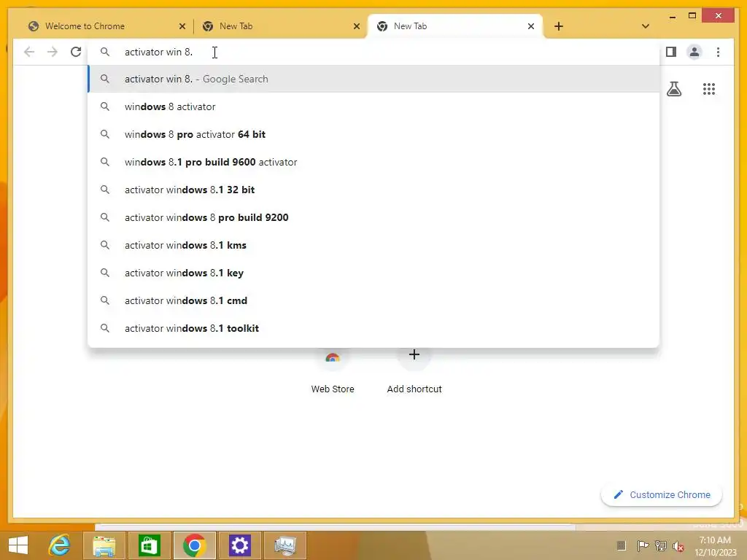Click Action Center flag tray icon
The image size is (747, 560).
(x=643, y=545)
